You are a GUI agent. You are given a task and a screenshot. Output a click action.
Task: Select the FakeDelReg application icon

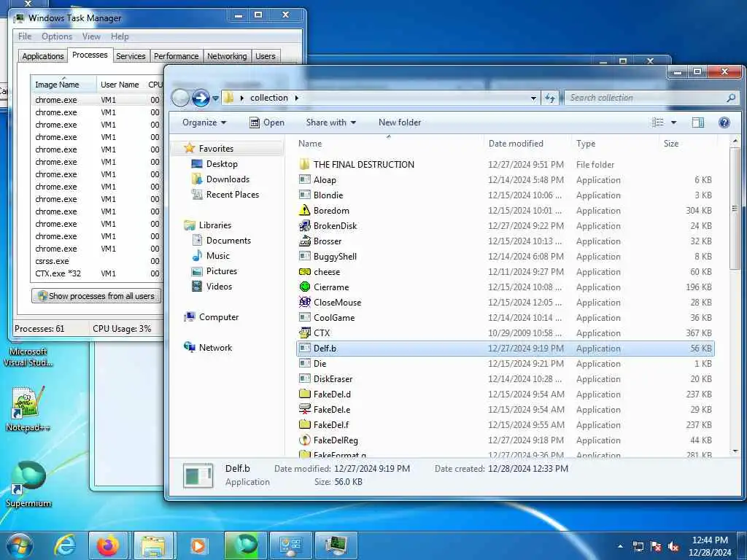(x=304, y=440)
